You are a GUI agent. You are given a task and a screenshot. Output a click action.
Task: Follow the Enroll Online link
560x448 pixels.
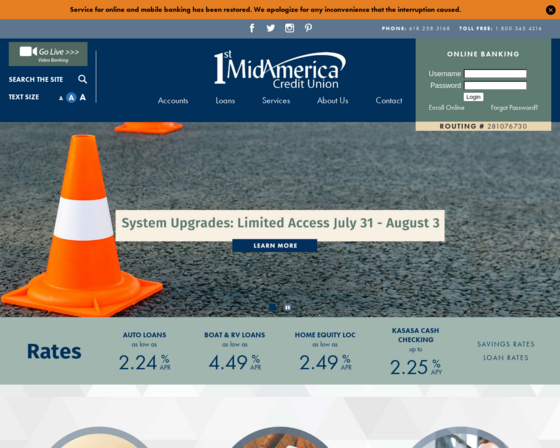coord(446,108)
